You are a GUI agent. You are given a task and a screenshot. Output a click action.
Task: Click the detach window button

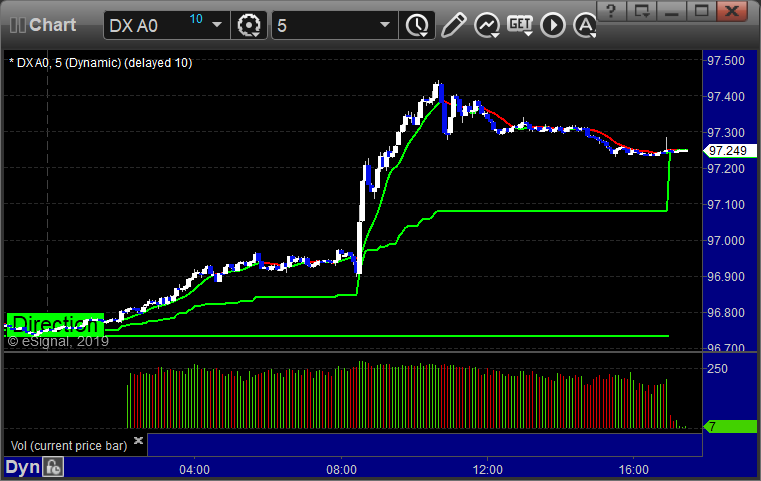[642, 11]
